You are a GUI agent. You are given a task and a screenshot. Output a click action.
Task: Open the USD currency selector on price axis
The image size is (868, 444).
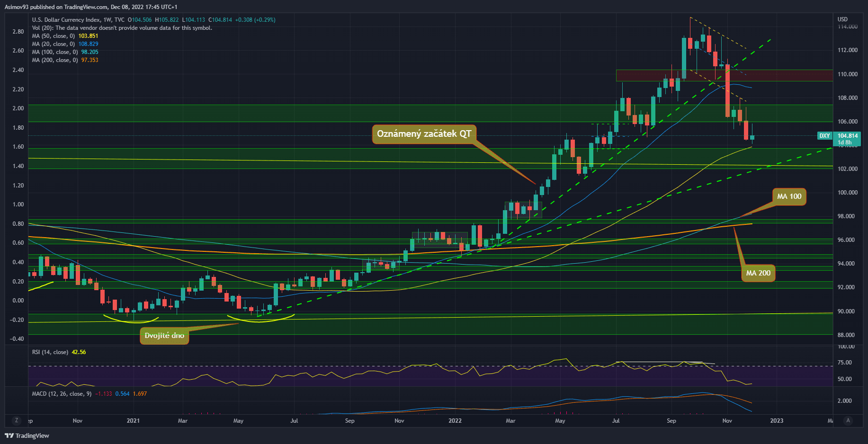(x=842, y=19)
